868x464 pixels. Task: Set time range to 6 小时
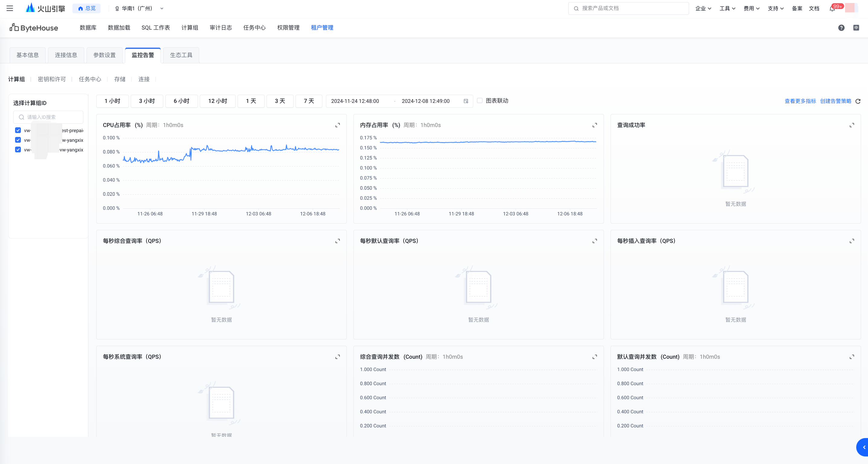(x=182, y=101)
